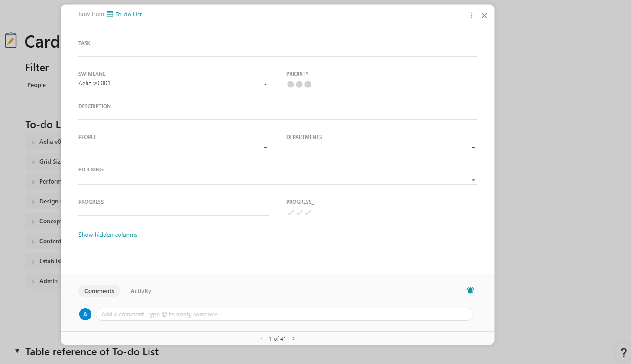The width and height of the screenshot is (631, 364).
Task: Go to the next row arrow
Action: [x=294, y=338]
